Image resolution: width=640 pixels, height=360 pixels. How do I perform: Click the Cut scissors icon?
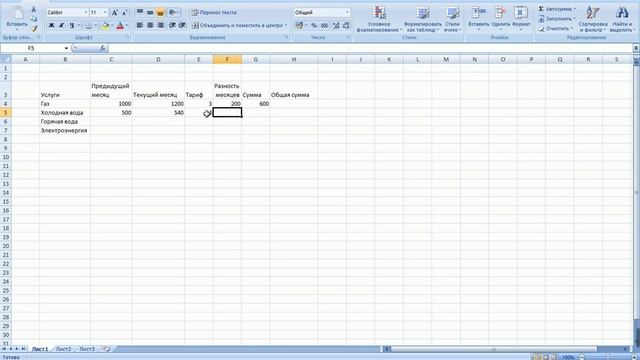point(34,10)
